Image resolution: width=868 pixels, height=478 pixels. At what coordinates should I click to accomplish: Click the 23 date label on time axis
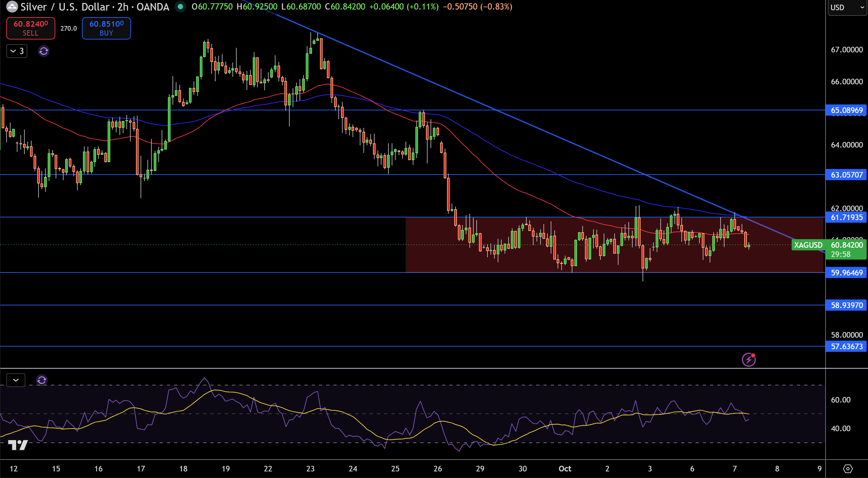(310, 468)
